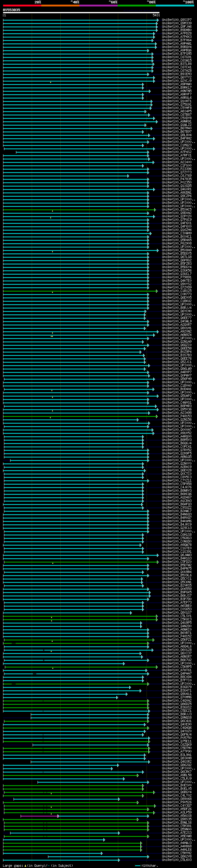Select the UniRef100_A3LP59 label
This screenshot has width=197, height=868.
177,812
